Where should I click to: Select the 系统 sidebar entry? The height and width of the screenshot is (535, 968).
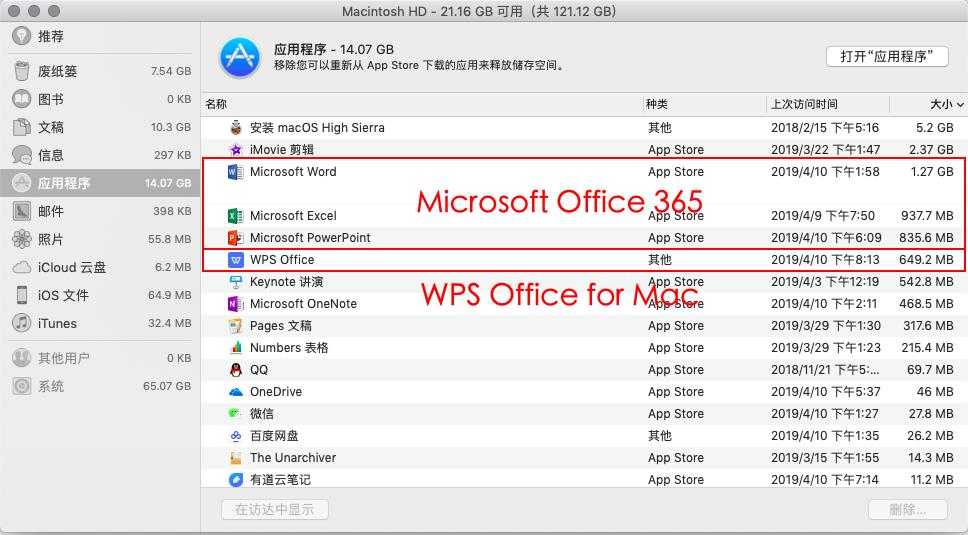100,386
